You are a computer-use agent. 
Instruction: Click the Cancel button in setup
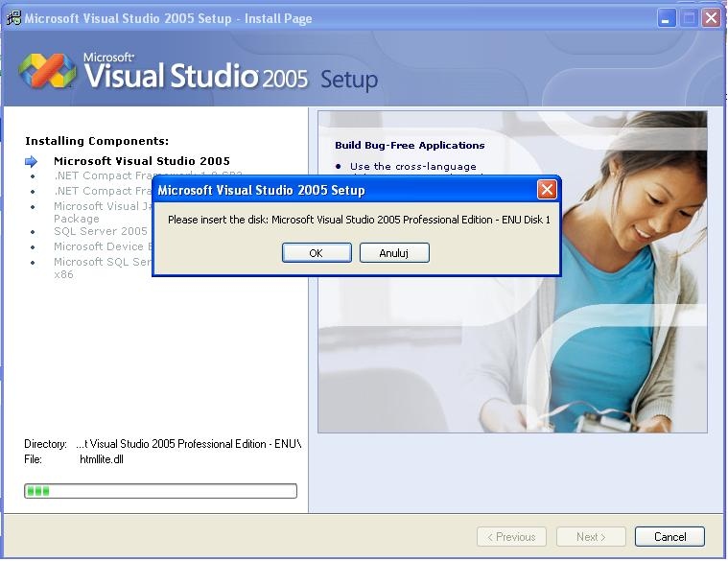click(x=669, y=537)
